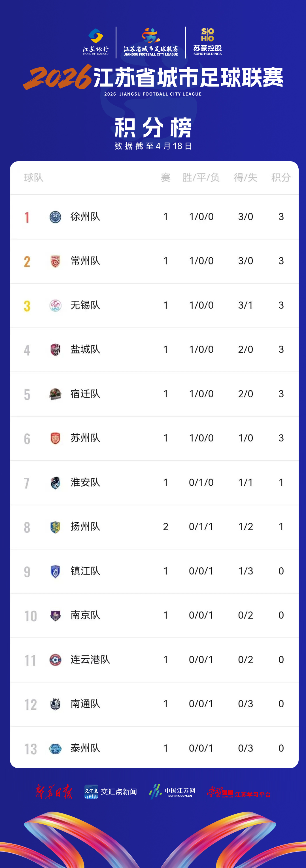This screenshot has height=868, width=306.
Task: Select the Huai'an team logo
Action: tap(55, 483)
